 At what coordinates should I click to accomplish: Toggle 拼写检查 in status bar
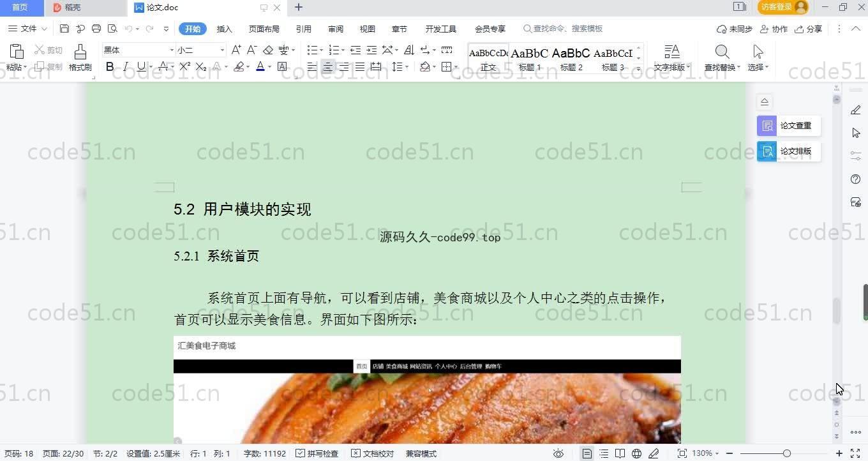tap(317, 453)
